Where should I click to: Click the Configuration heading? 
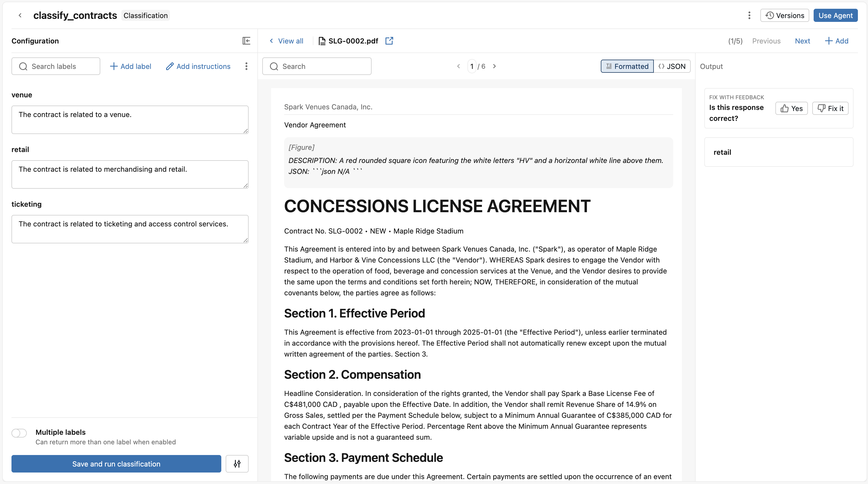tap(35, 41)
